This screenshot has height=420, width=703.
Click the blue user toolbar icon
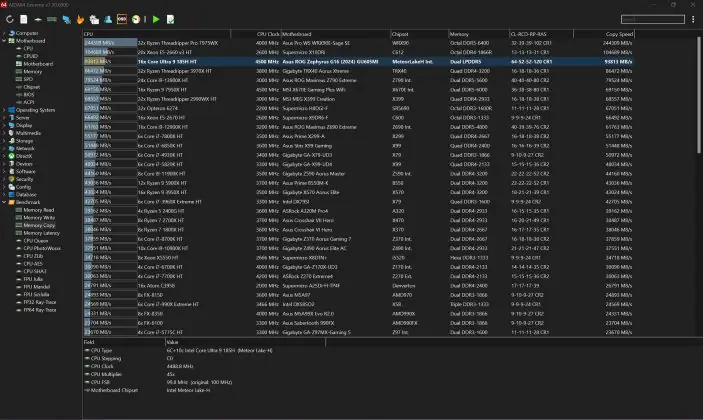[x=108, y=19]
